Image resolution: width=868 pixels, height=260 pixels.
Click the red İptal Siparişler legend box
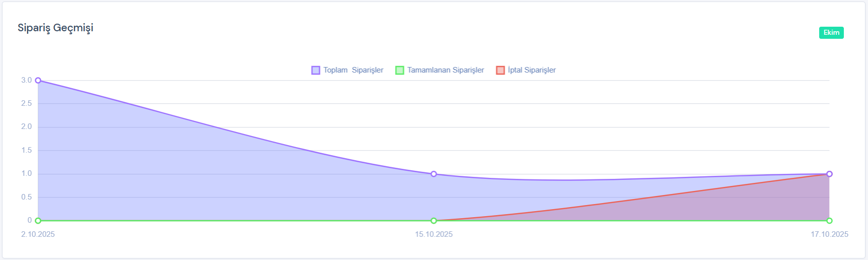point(500,70)
